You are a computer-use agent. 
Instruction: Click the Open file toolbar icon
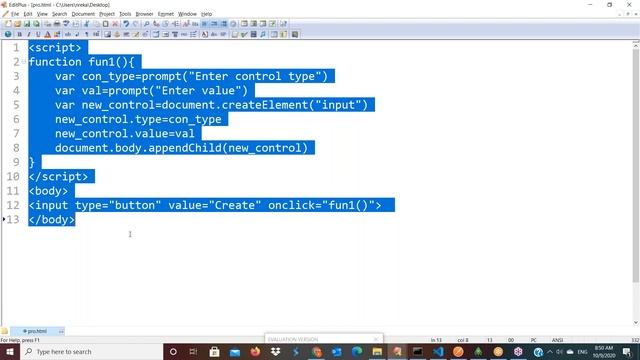click(18, 24)
